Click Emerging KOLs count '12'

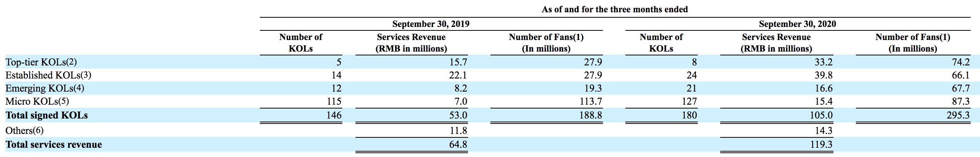tap(336, 88)
